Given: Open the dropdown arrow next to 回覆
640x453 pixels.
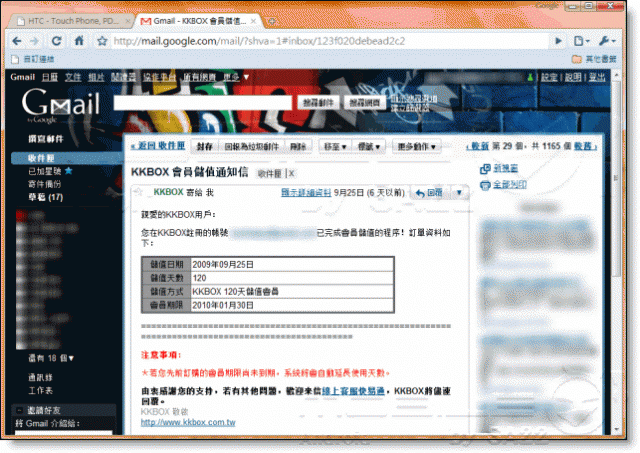Looking at the screenshot, I should [x=459, y=193].
